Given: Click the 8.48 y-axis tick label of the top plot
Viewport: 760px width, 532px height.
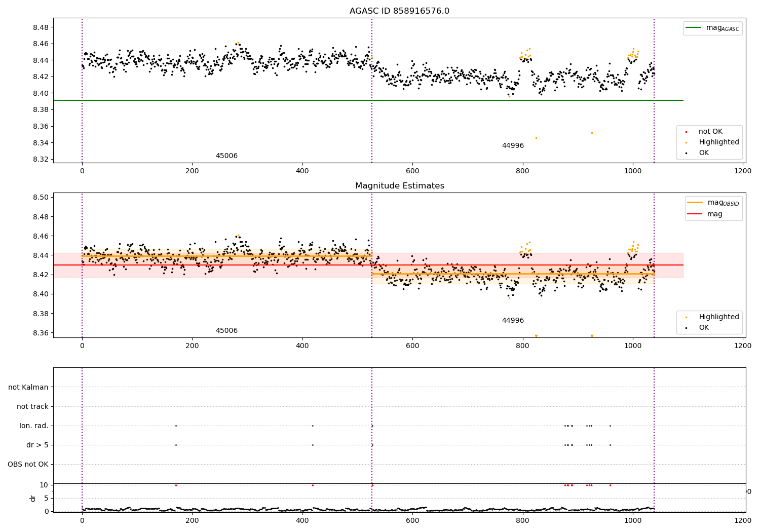Looking at the screenshot, I should tap(41, 27).
